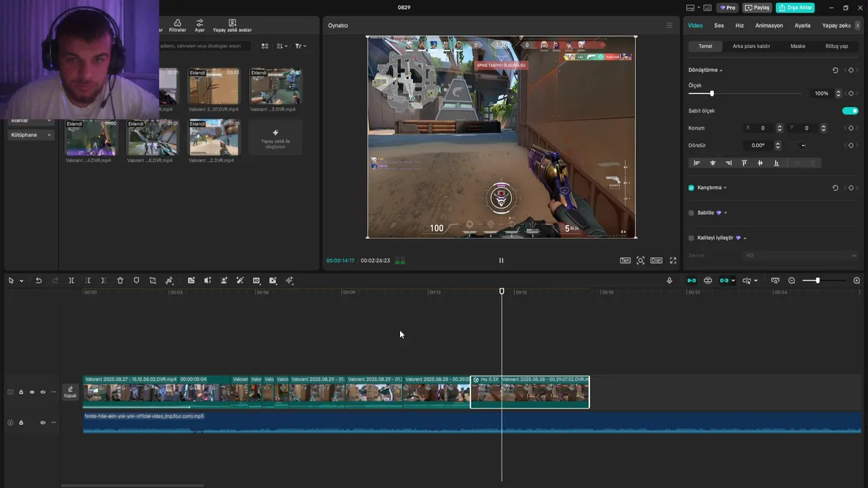Switch to the Ses tab
Screen dimensions: 868x488
[x=719, y=25]
